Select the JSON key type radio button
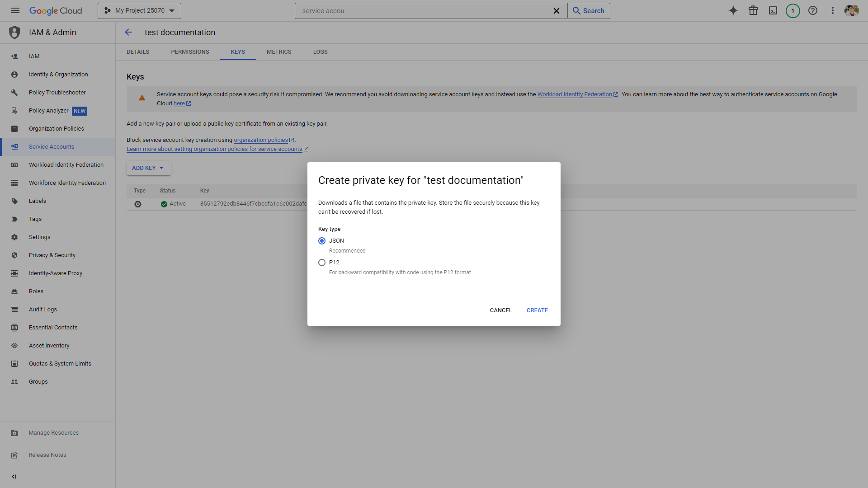This screenshot has height=488, width=868. point(322,241)
